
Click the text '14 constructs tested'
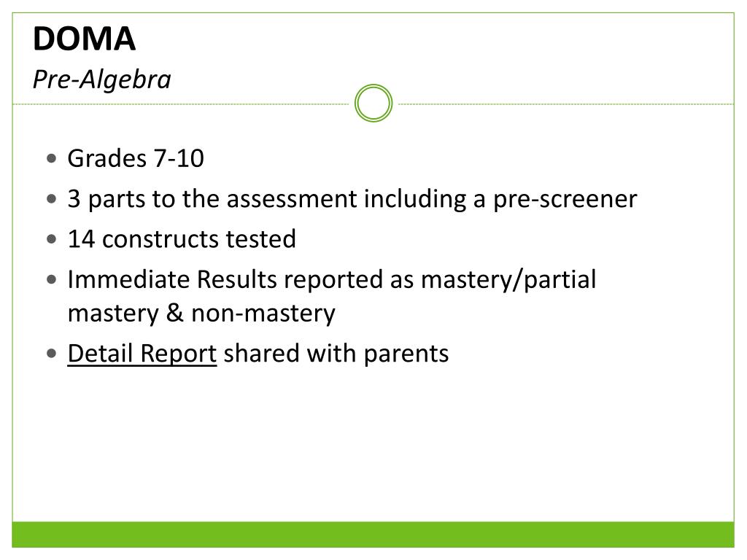point(182,239)
